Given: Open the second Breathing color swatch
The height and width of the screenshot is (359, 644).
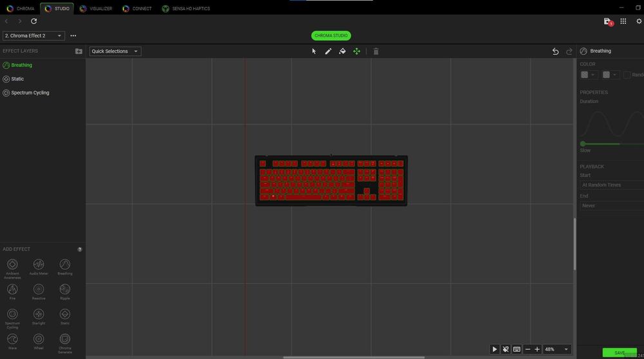Looking at the screenshot, I should click(610, 75).
